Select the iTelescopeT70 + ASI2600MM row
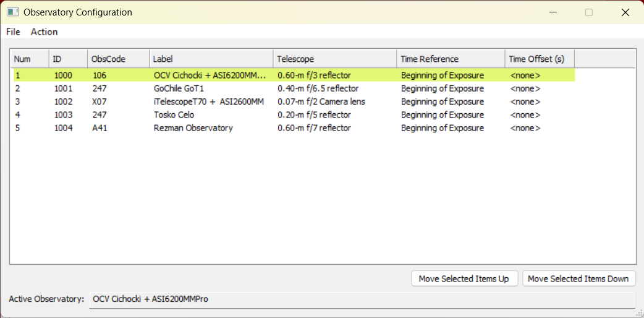The width and height of the screenshot is (644, 318). point(293,101)
